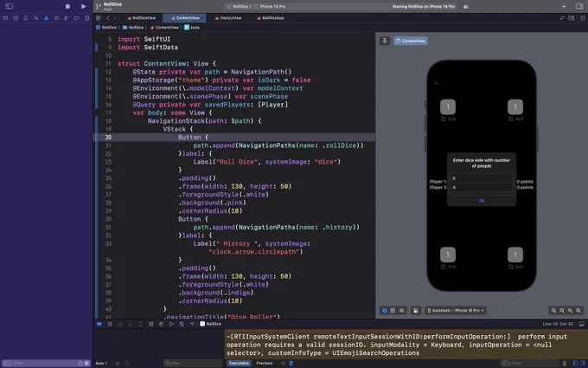
Task: Zoom the canvas to 100%
Action: point(562,311)
